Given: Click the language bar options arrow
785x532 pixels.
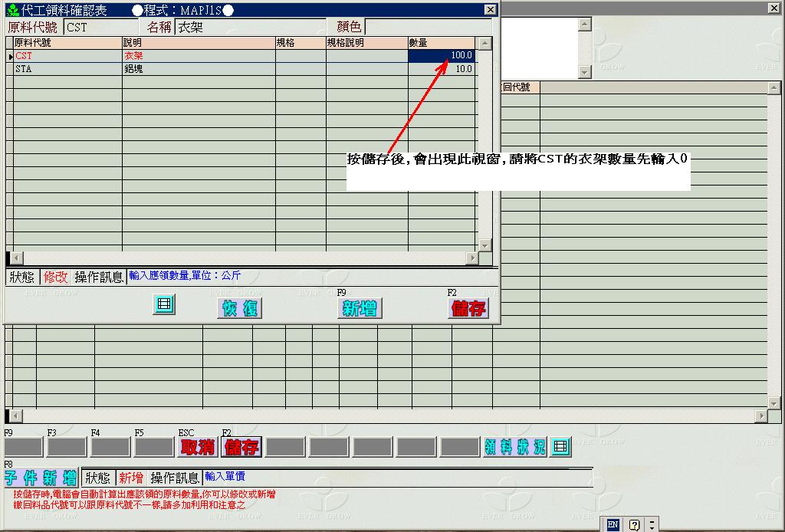Looking at the screenshot, I should tap(652, 524).
